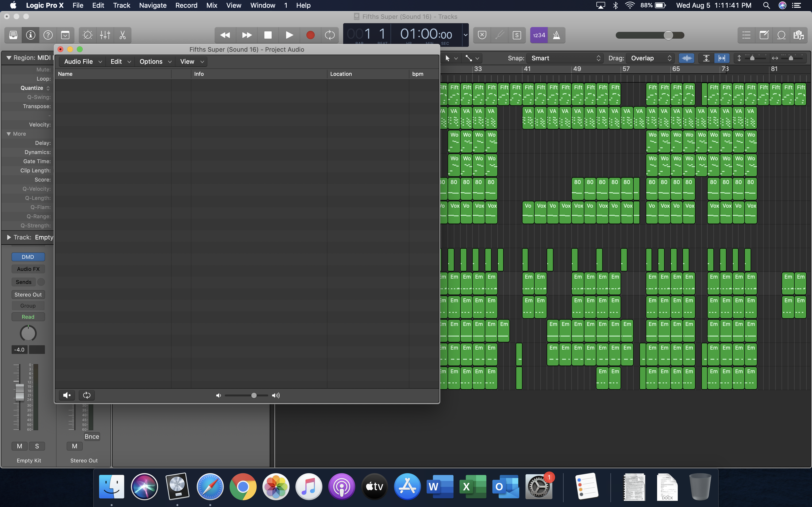The width and height of the screenshot is (812, 507).
Task: Open the Drag Overlap dropdown
Action: coord(651,58)
